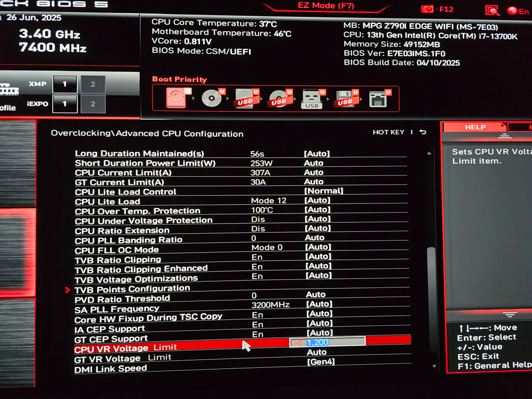This screenshot has width=532, height=399.
Task: Select the HELP tab
Action: 475,127
